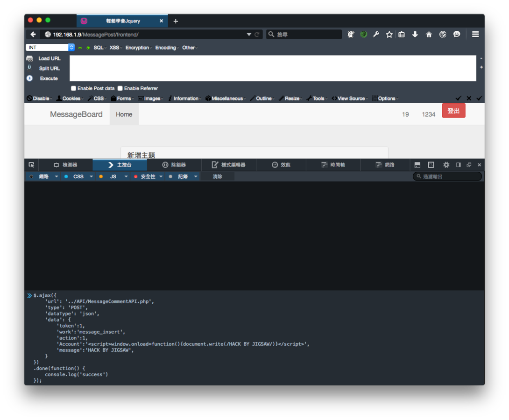Viewport: 509px width, 420px height.
Task: Switch to the 效能 performance tab
Action: tap(281, 165)
